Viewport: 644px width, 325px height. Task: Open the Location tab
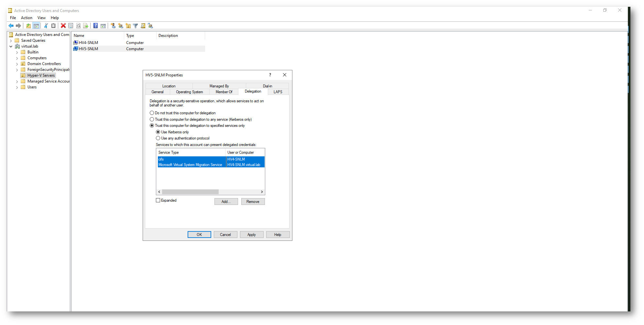tap(169, 86)
